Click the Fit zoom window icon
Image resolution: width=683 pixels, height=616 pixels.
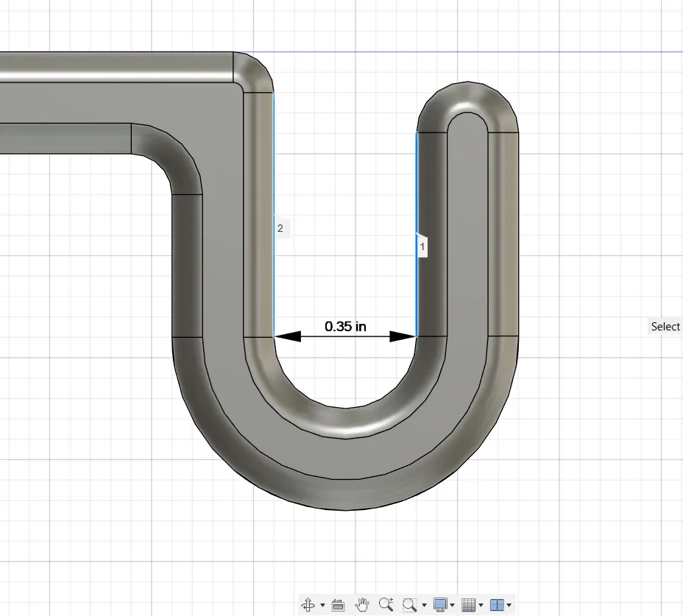(x=409, y=604)
